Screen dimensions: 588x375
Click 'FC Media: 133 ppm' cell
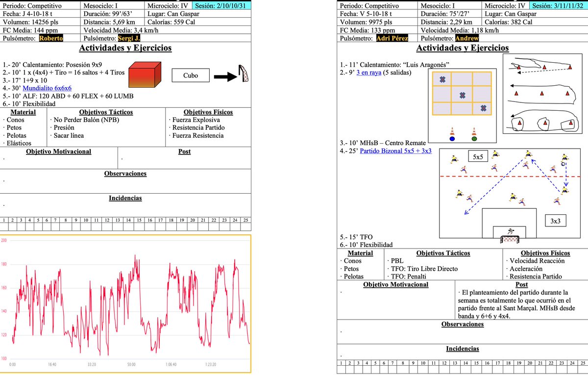[x=377, y=30]
